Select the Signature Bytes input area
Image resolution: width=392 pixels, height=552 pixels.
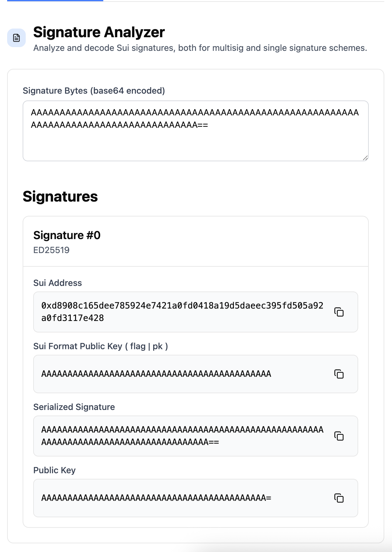pos(195,130)
